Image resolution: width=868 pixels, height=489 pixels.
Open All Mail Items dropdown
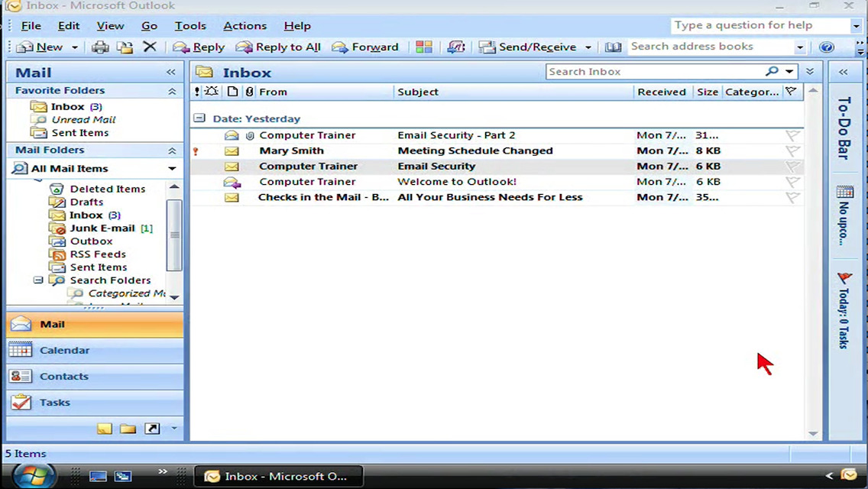(172, 168)
